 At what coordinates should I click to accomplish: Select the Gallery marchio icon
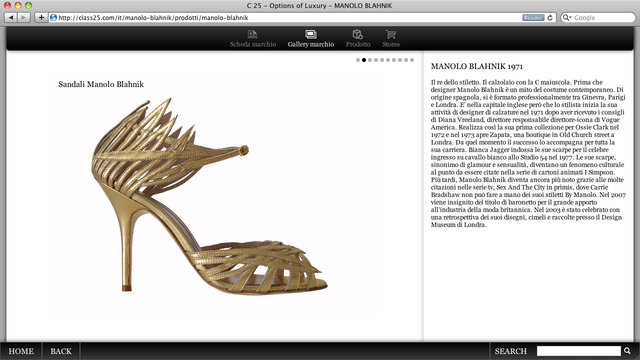click(x=311, y=34)
